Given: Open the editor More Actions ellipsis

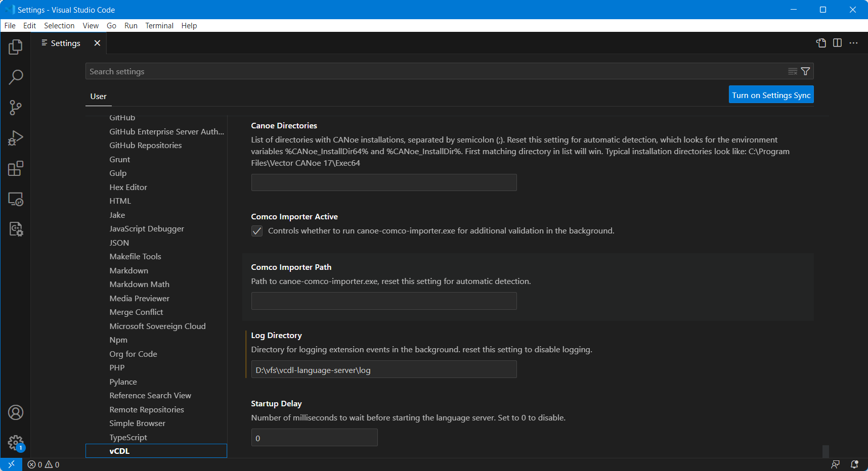Looking at the screenshot, I should [x=853, y=43].
